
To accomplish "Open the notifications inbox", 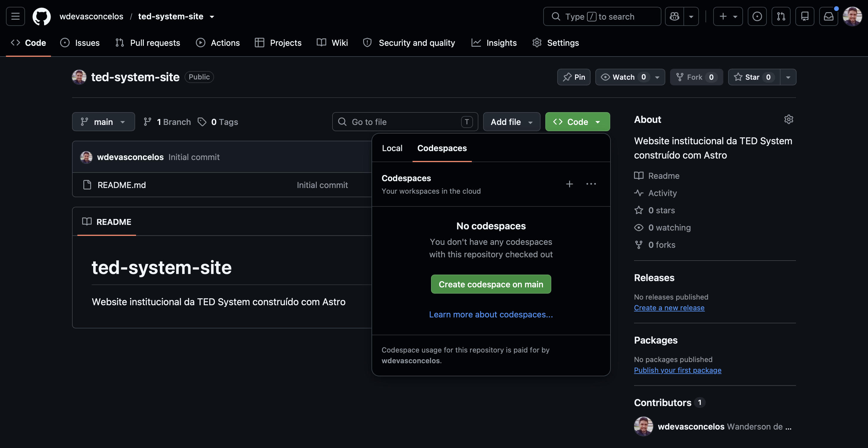I will [829, 16].
